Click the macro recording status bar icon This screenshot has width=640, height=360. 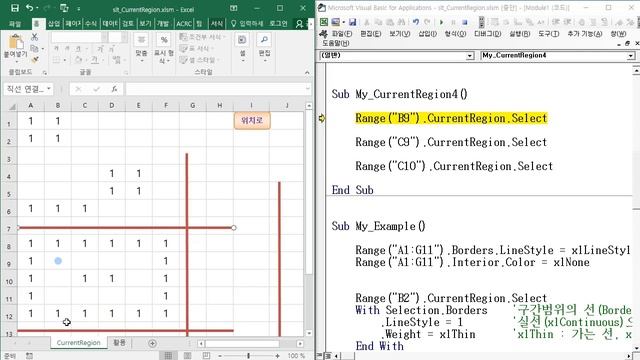click(x=29, y=356)
